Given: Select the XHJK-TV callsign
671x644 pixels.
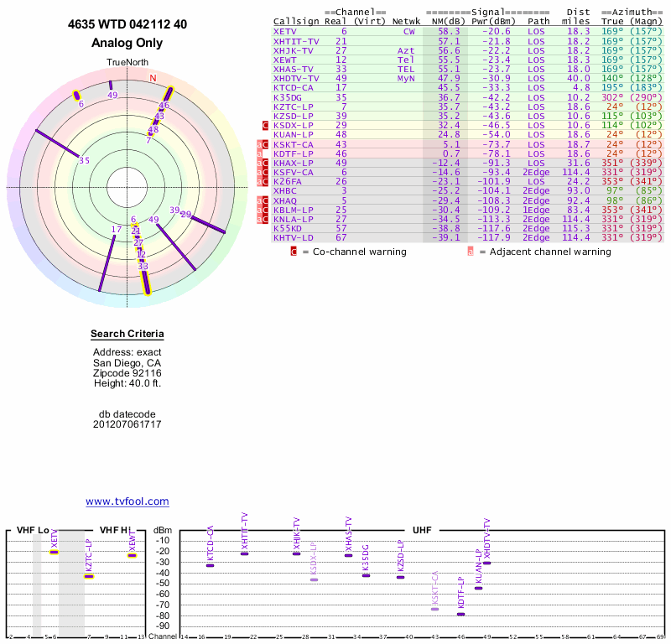Looking at the screenshot, I should [x=294, y=50].
